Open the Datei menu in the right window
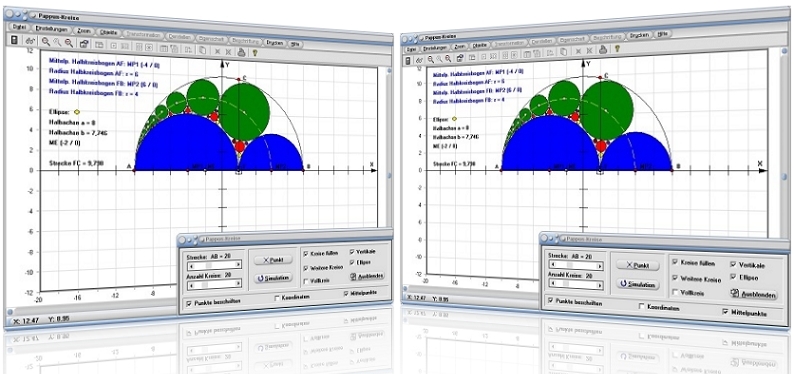Image resolution: width=794 pixels, height=374 pixels. pyautogui.click(x=411, y=49)
